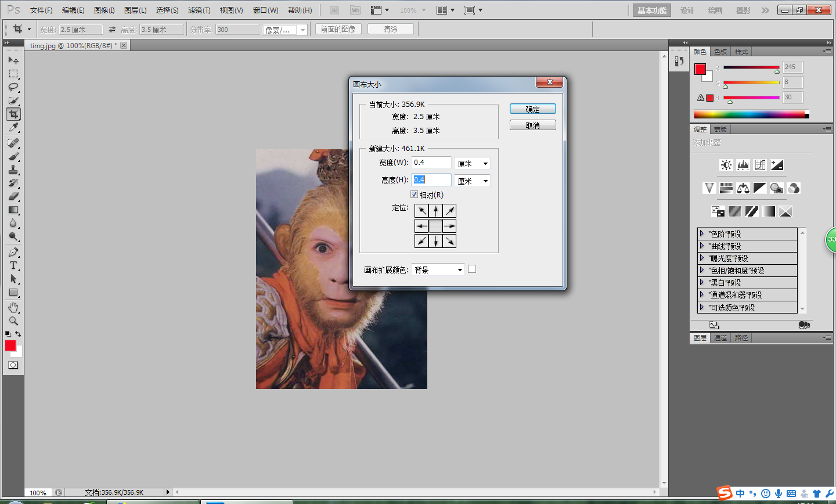Image resolution: width=836 pixels, height=504 pixels.
Task: Set anchor to bottom-center arrow
Action: (435, 241)
